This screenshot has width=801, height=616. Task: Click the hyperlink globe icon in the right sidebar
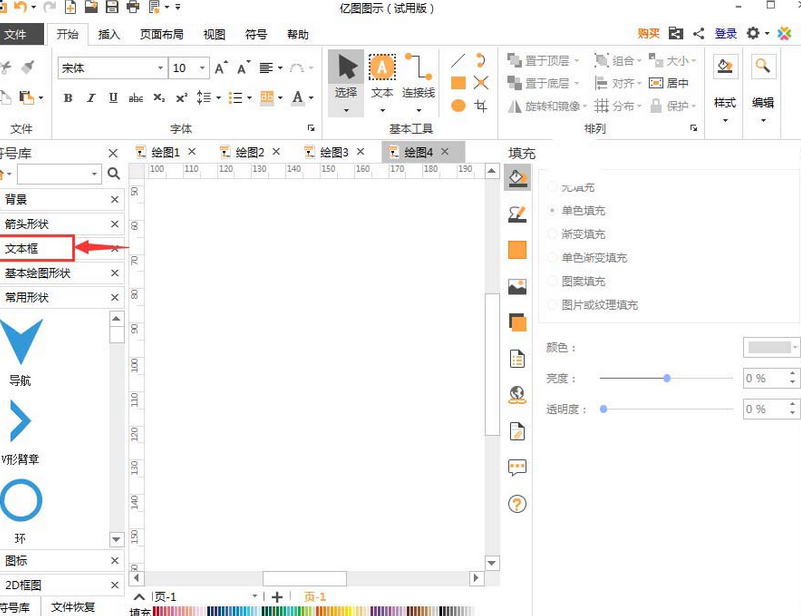[517, 394]
